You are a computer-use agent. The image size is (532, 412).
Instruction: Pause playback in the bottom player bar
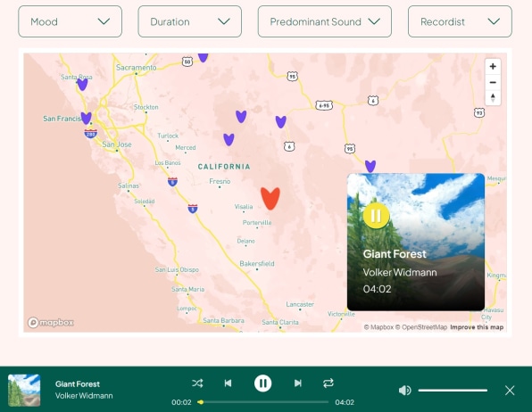pos(263,383)
